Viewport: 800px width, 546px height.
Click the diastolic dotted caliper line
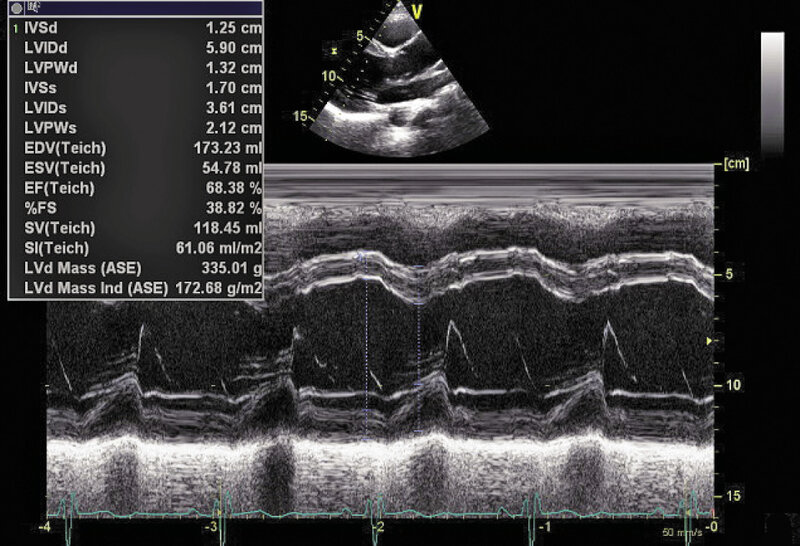(366, 346)
